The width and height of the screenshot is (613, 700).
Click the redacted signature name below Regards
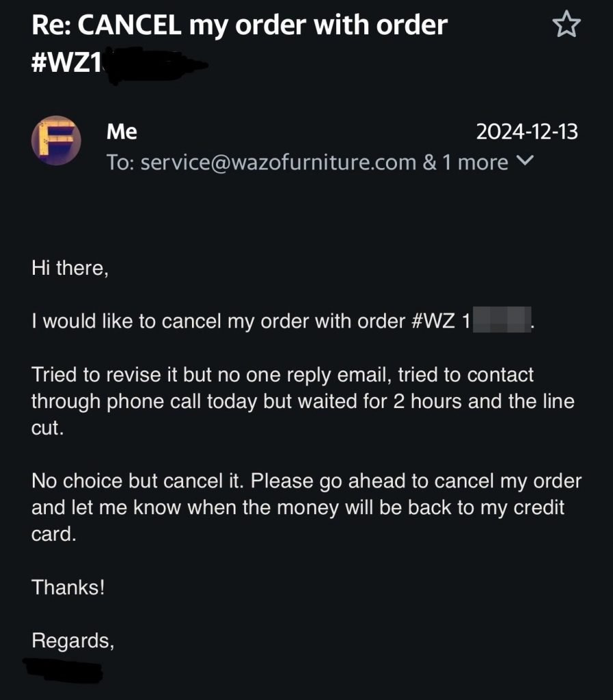63,669
